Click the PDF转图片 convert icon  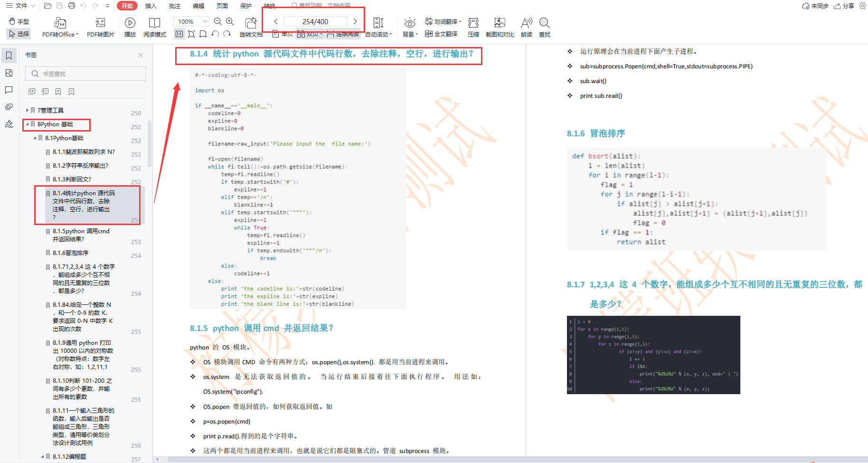[x=100, y=22]
